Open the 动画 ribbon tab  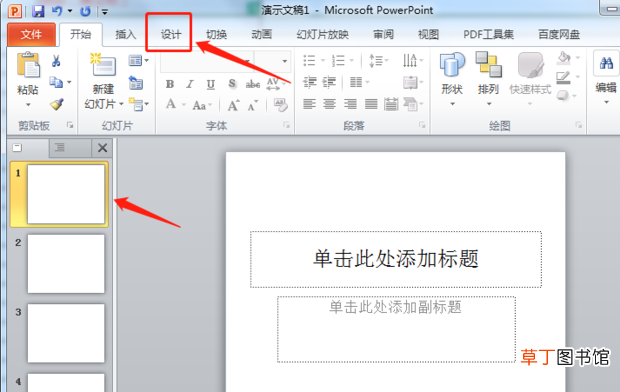261,34
